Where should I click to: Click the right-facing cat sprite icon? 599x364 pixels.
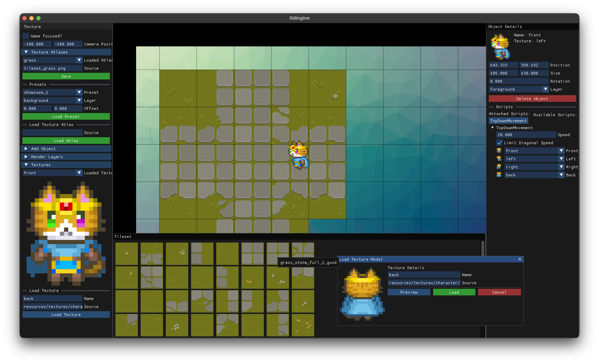[x=499, y=167]
